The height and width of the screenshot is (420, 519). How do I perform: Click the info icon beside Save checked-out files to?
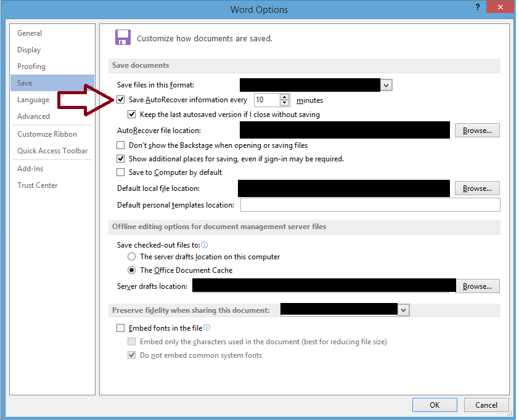point(205,244)
